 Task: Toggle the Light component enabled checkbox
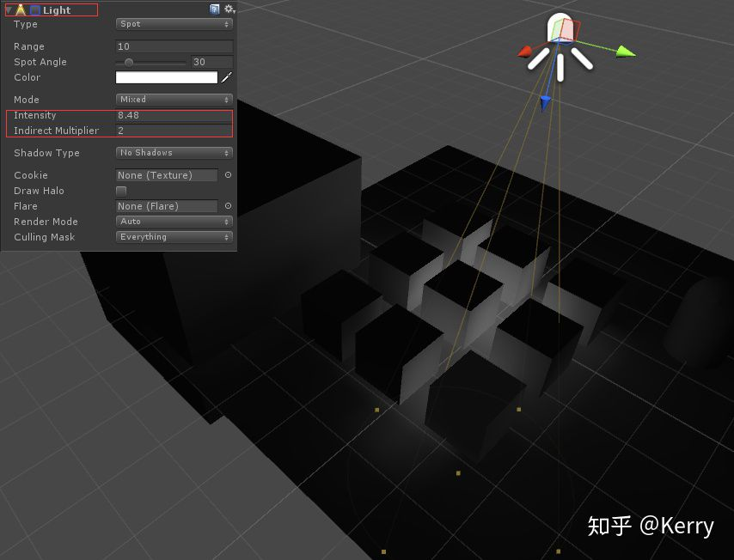[x=34, y=9]
